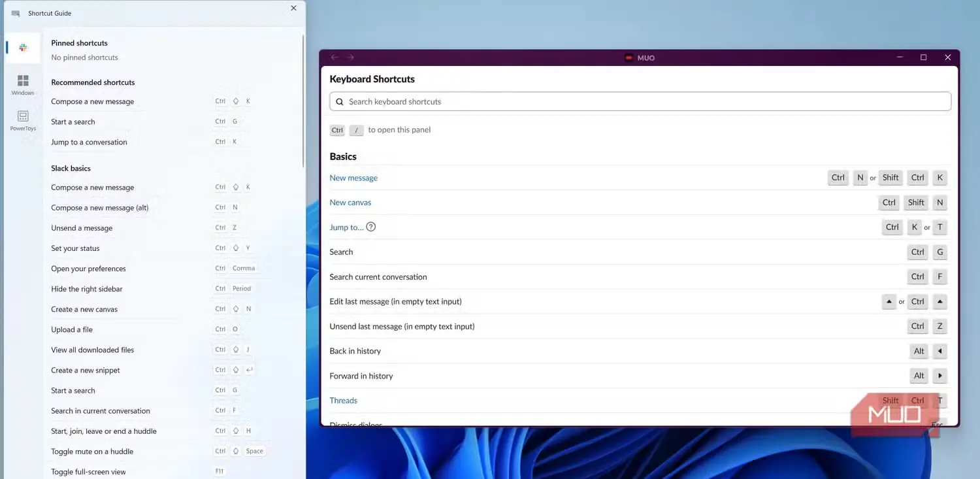The image size is (980, 479).
Task: Click the right arrow key in Forward in history row
Action: pos(939,376)
